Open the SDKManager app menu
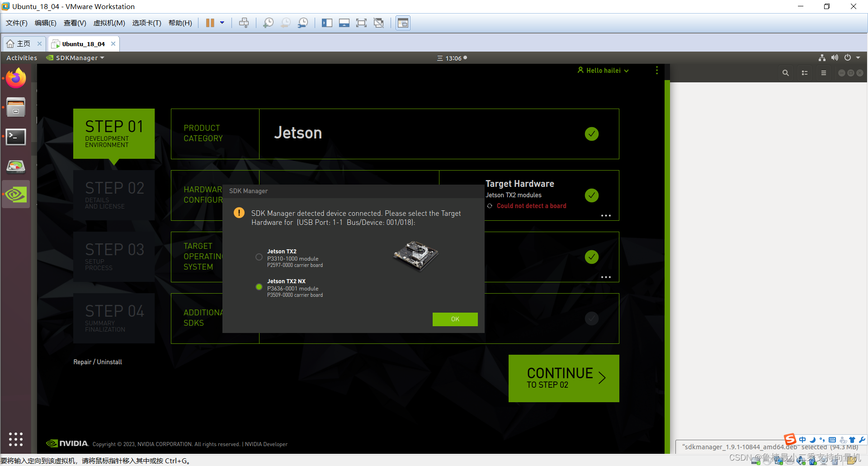The height and width of the screenshot is (466, 868). [75, 58]
